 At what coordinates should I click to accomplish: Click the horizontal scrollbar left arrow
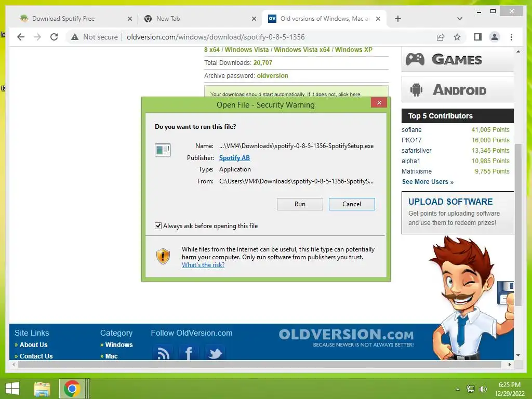14,364
